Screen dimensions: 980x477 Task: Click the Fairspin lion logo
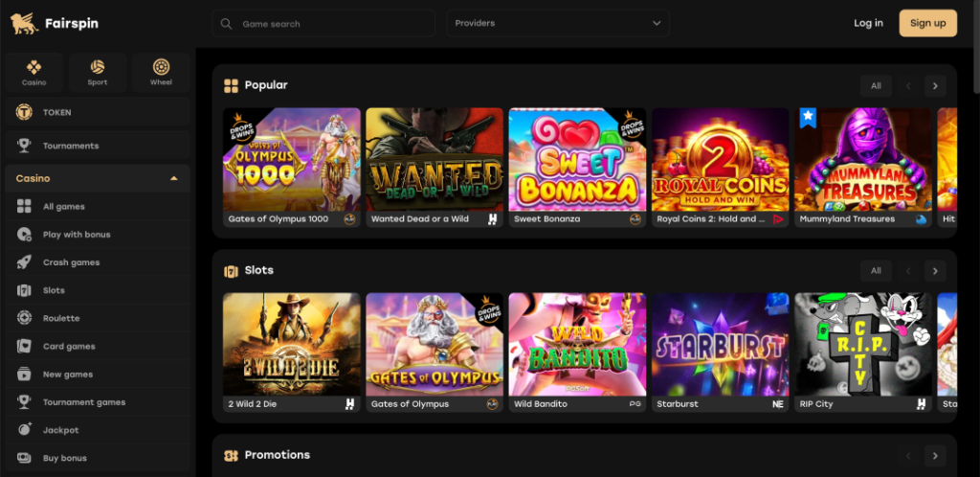[24, 24]
